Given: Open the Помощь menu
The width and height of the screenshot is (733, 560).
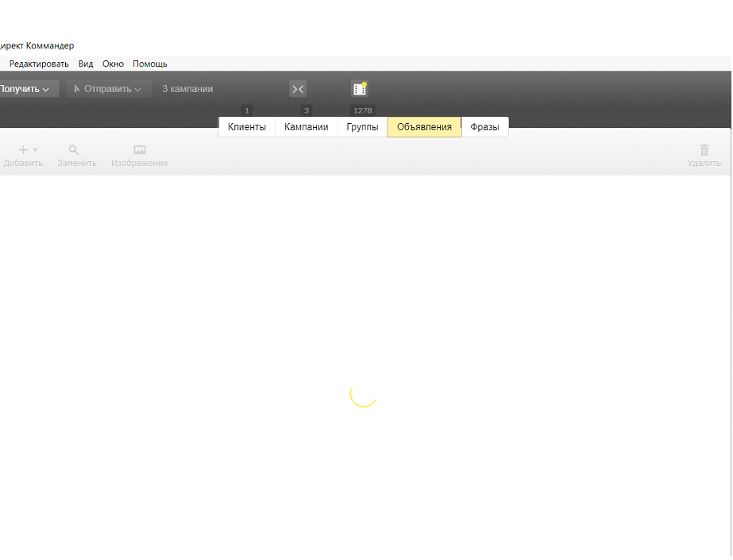Looking at the screenshot, I should 149,64.
